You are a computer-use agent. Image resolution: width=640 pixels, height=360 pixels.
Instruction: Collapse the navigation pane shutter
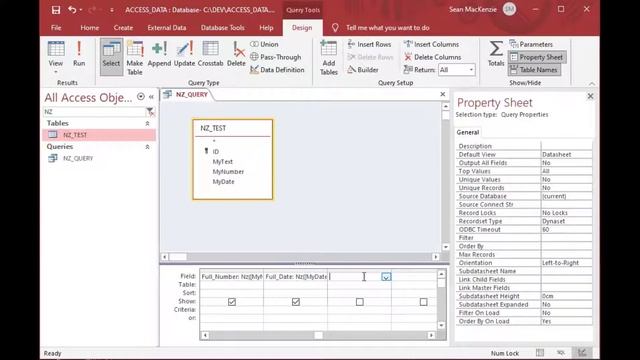[x=151, y=97]
